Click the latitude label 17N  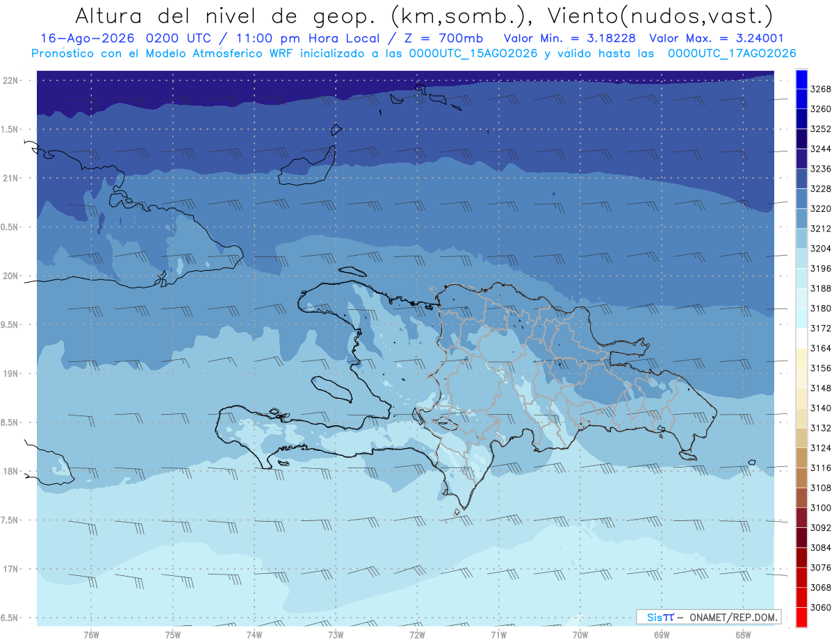(10, 570)
